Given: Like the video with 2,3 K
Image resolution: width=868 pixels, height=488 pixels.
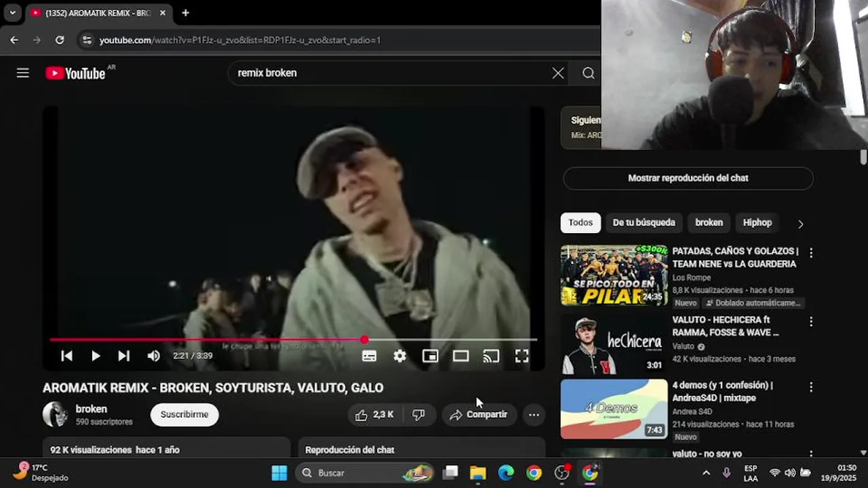Looking at the screenshot, I should pos(374,415).
